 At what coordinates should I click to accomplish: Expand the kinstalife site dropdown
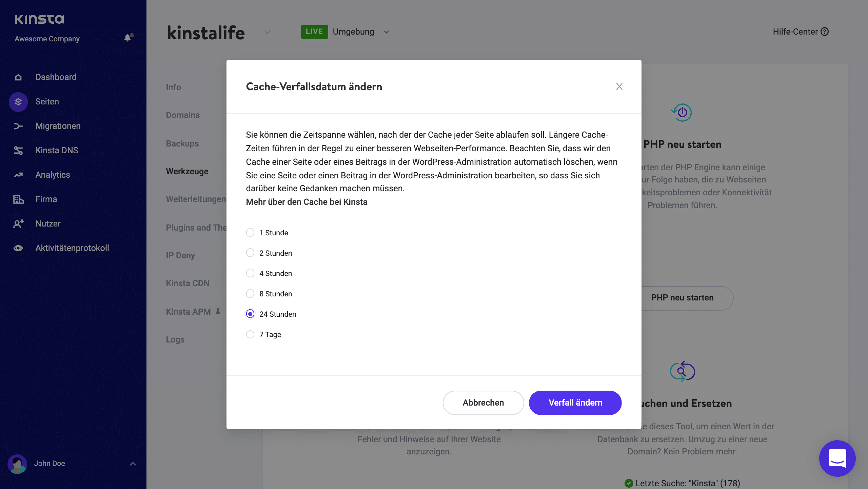[x=267, y=32]
